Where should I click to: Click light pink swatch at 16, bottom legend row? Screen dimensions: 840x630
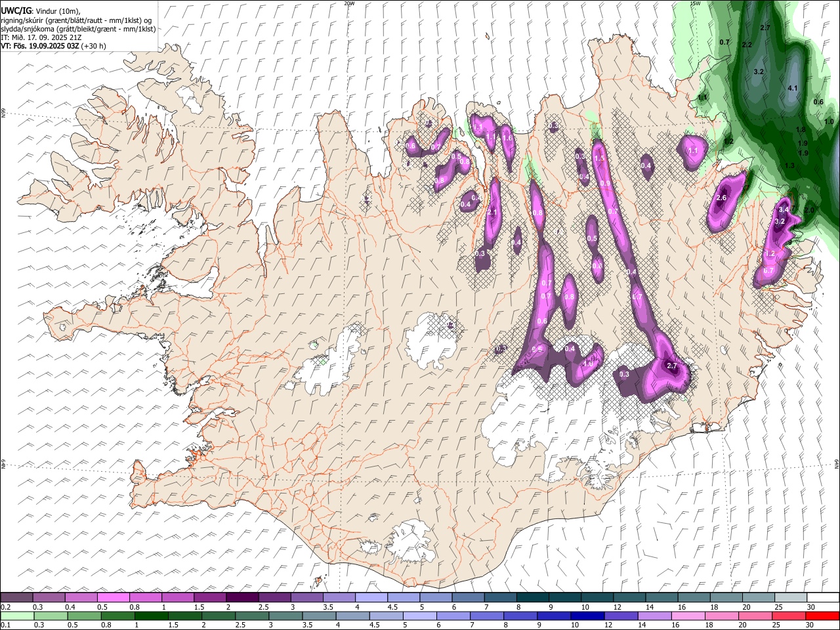pyautogui.click(x=687, y=616)
